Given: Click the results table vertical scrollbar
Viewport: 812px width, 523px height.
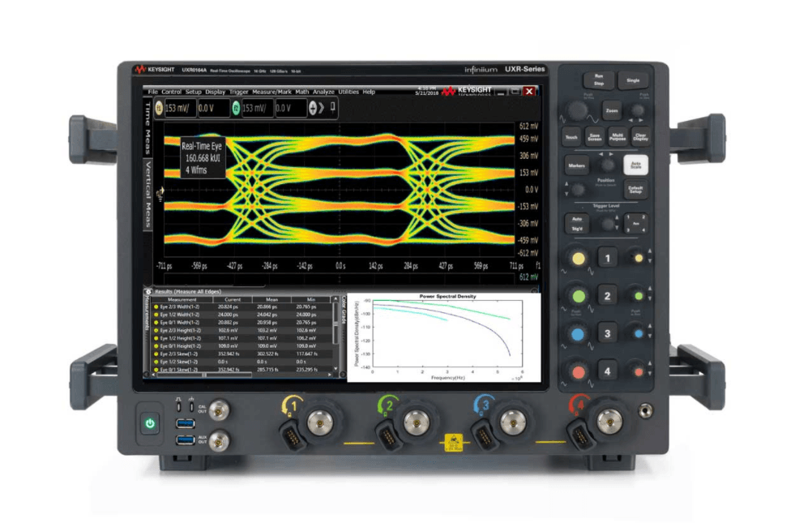Looking at the screenshot, I should pyautogui.click(x=335, y=333).
